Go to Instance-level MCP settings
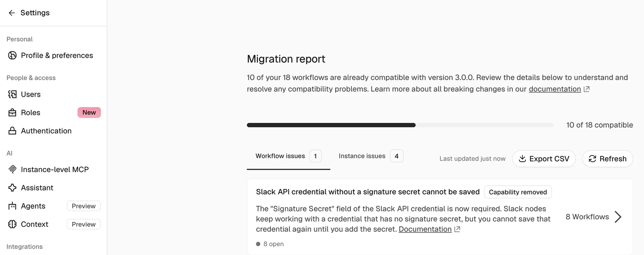The width and height of the screenshot is (644, 255). 54,169
